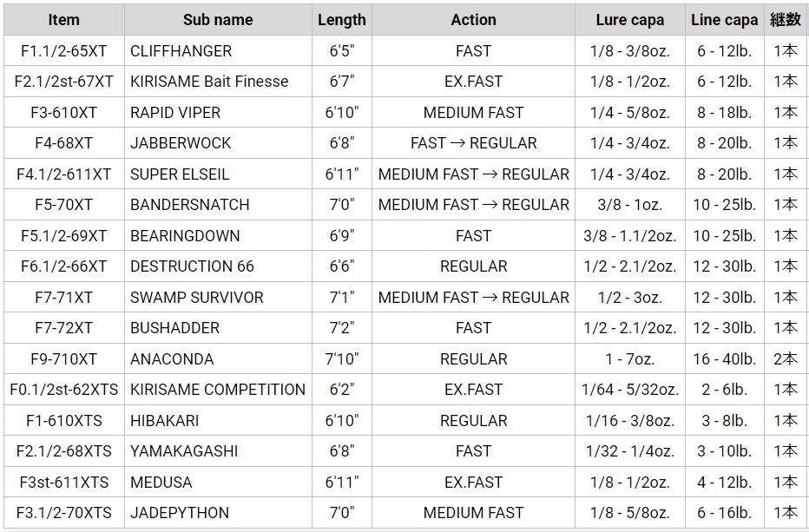The height and width of the screenshot is (532, 809).
Task: Click the Sub name column header
Action: [x=218, y=20]
